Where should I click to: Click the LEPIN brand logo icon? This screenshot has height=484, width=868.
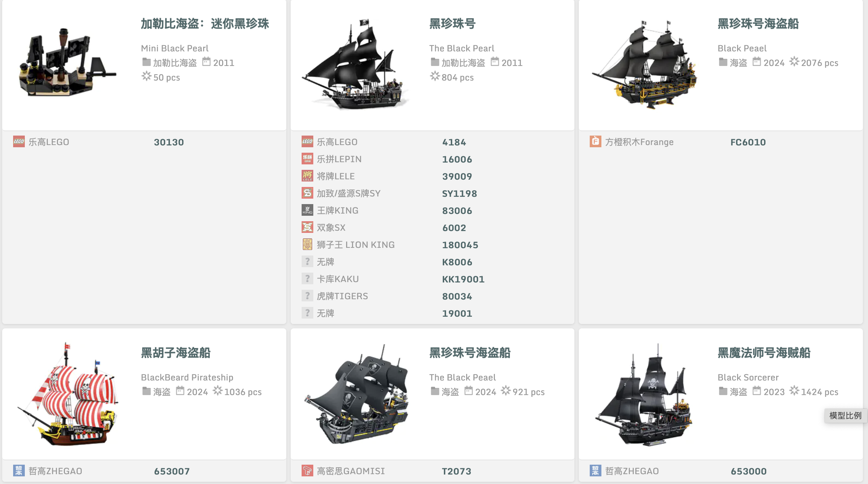click(307, 159)
